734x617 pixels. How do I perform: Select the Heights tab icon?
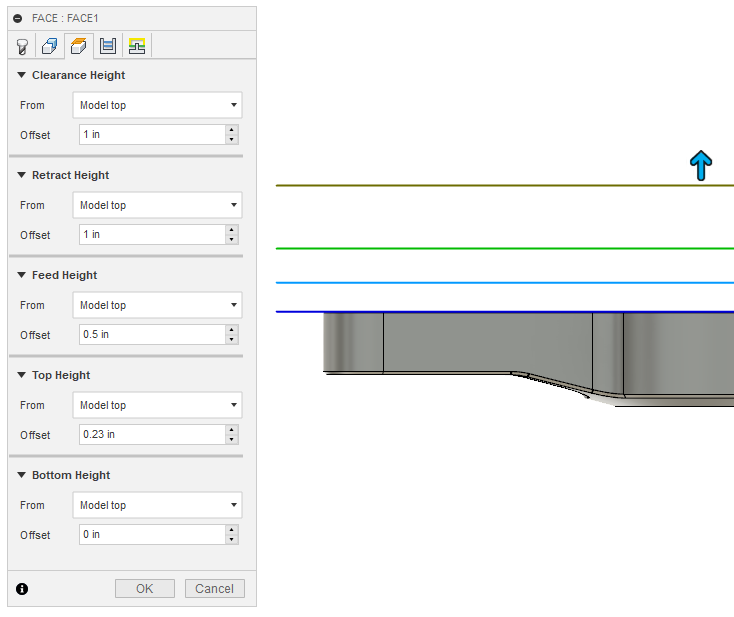pos(79,46)
